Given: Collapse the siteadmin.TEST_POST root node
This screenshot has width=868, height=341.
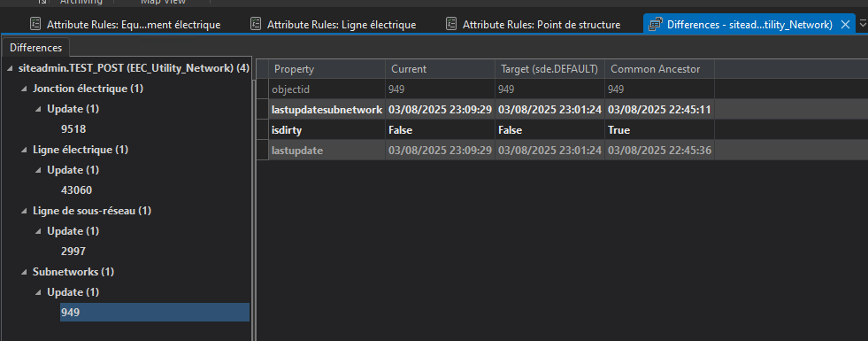Looking at the screenshot, I should point(11,69).
